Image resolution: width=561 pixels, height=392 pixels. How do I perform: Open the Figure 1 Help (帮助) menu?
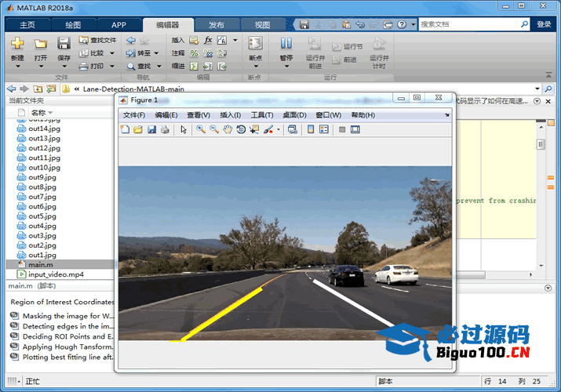click(x=362, y=115)
